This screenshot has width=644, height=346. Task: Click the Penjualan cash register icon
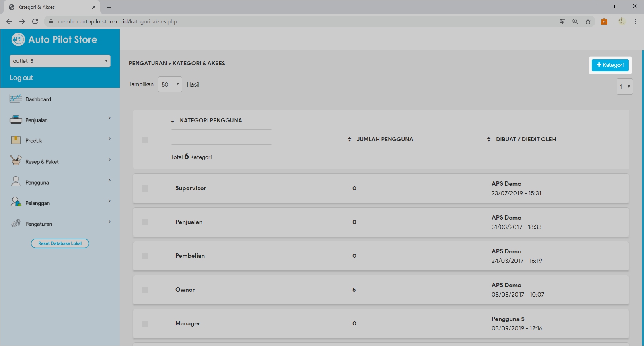pos(16,119)
